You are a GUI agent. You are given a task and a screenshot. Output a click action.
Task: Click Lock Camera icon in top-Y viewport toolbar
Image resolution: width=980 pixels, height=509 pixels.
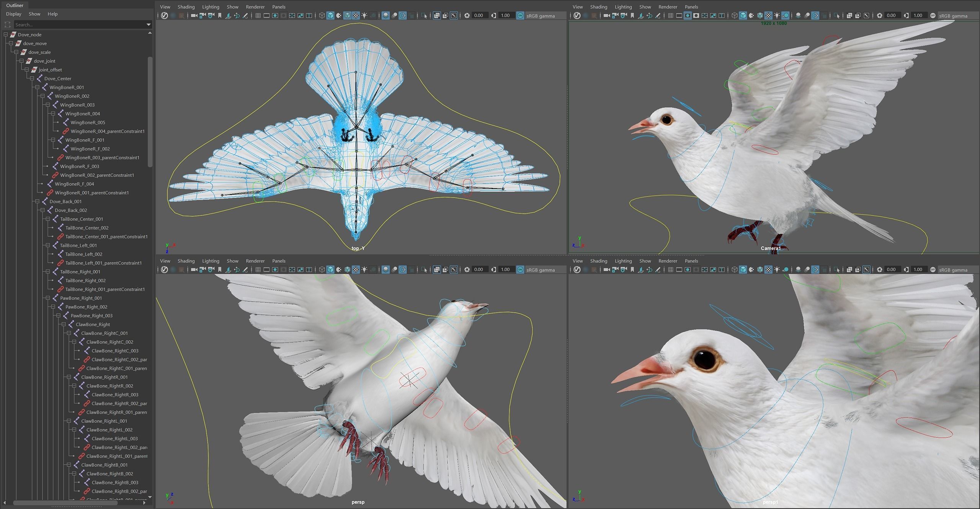coord(203,16)
